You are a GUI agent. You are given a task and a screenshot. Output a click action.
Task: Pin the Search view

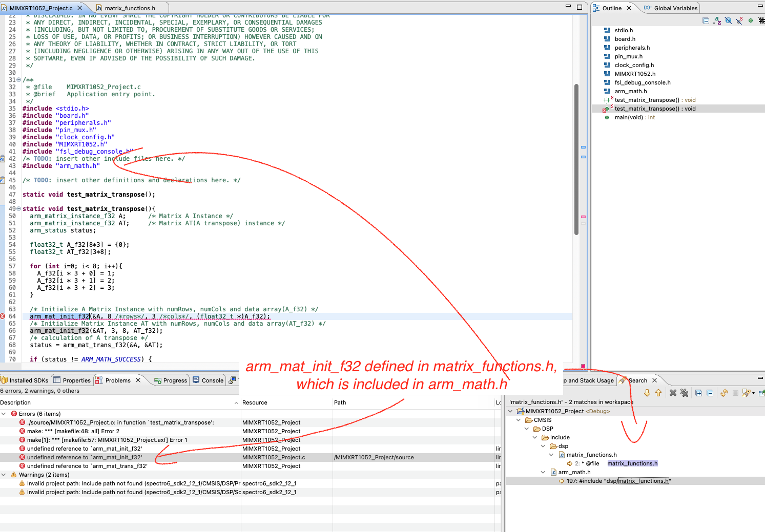pyautogui.click(x=762, y=393)
